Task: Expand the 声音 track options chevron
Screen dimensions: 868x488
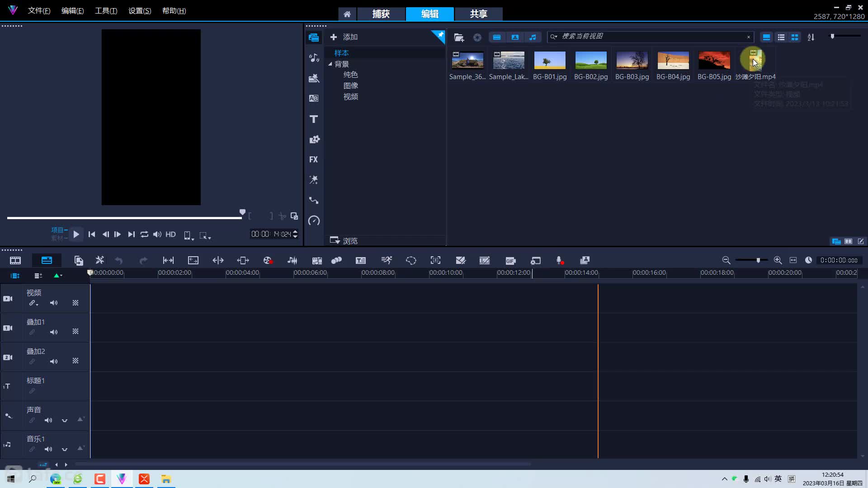Action: pos(65,420)
